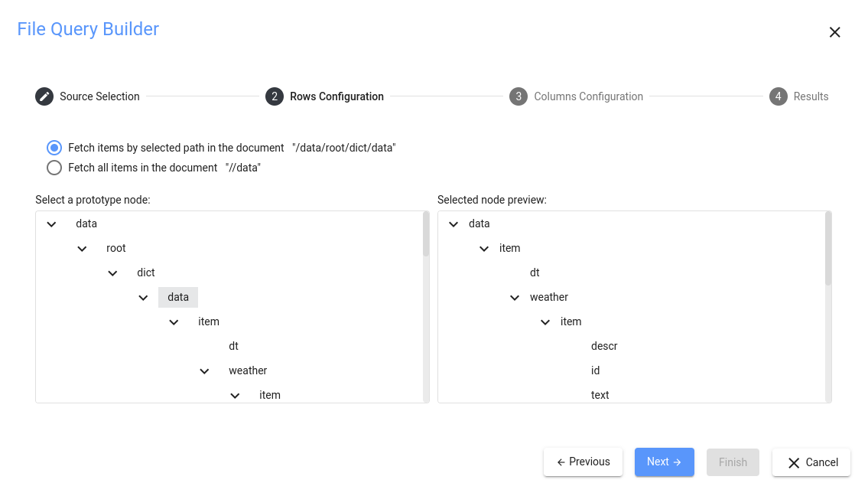Viewport: 868px width, 496px height.
Task: Click step 2 circle icon
Action: tap(275, 96)
